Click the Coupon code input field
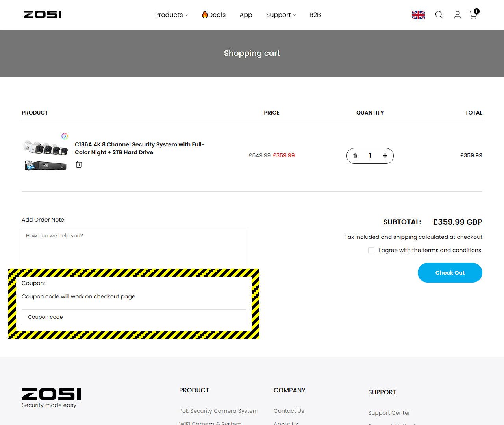504x425 pixels. [x=133, y=317]
